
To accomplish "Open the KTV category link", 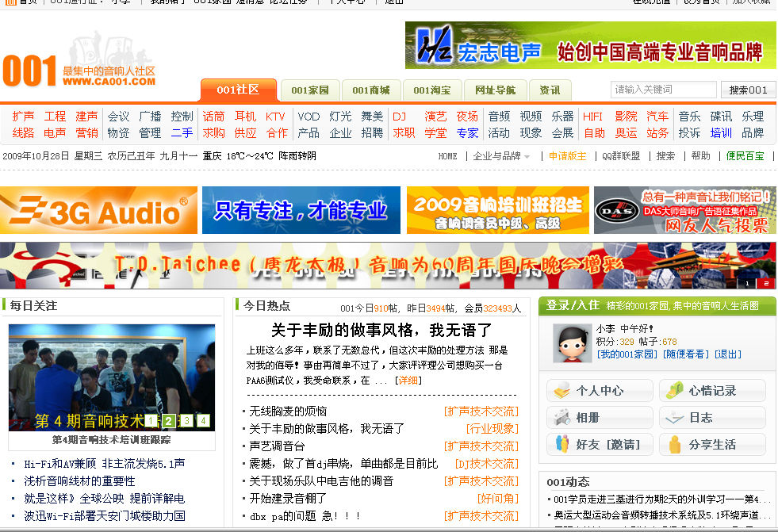I will point(275,117).
